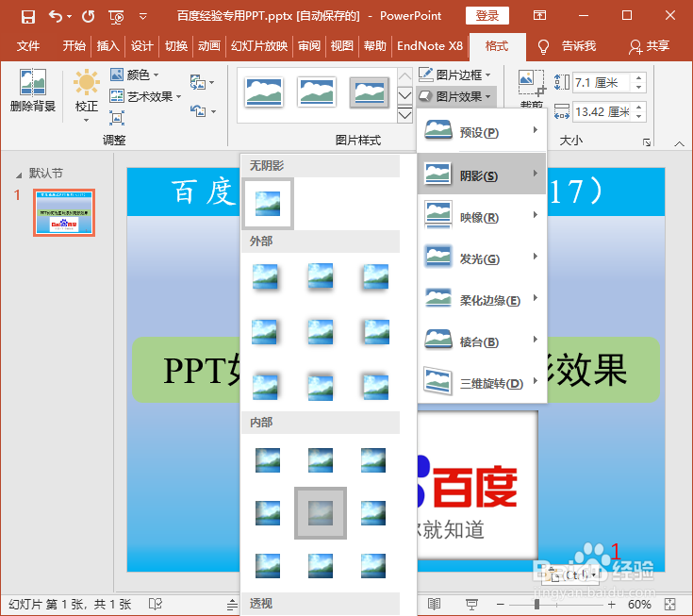Image resolution: width=693 pixels, height=616 pixels.
Task: Start slideshow view from status bar
Action: point(471,604)
